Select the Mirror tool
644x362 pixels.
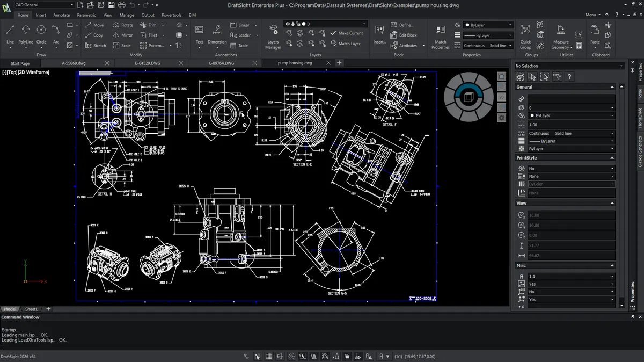coord(122,35)
